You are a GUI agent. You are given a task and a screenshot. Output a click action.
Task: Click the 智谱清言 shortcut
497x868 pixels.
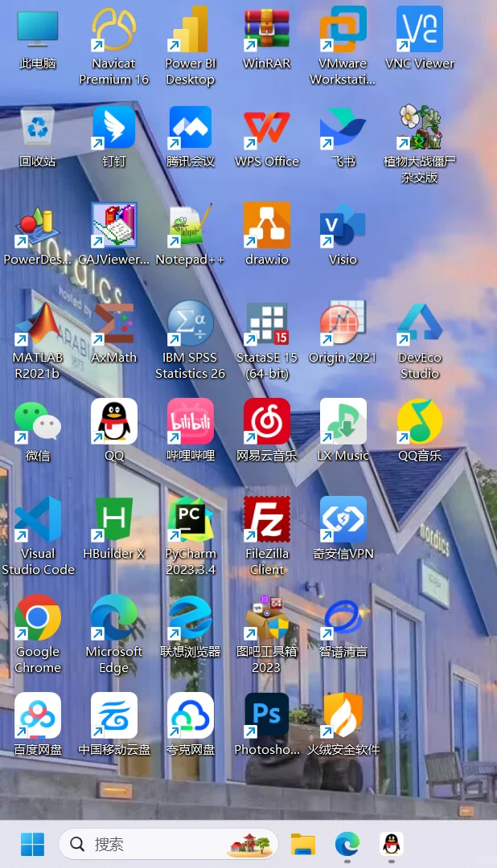(343, 617)
